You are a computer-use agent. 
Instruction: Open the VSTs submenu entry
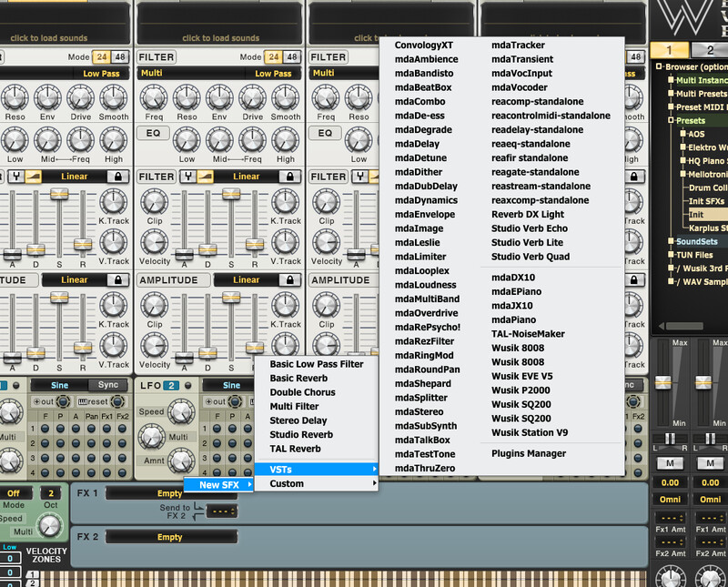(316, 470)
